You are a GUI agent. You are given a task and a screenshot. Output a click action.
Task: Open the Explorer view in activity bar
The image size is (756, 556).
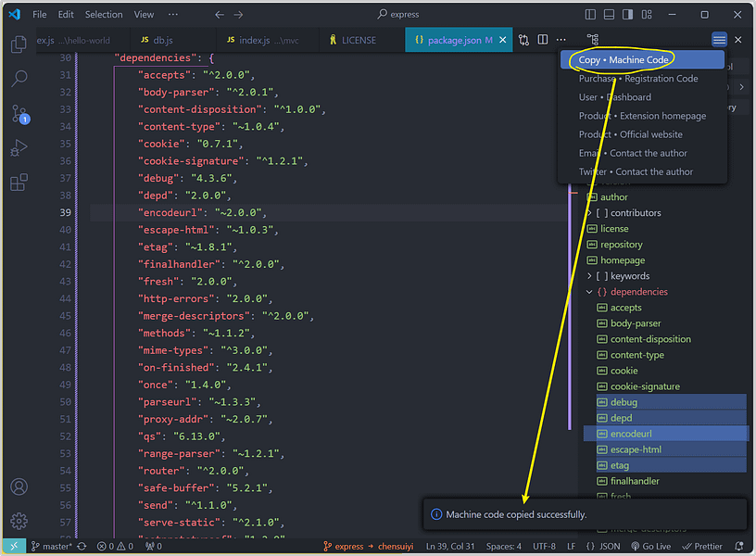pyautogui.click(x=19, y=44)
